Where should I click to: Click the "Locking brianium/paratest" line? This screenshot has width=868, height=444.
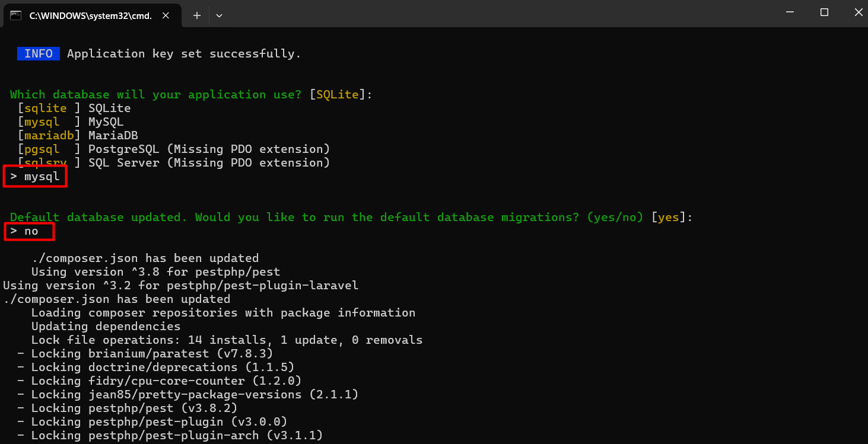[151, 354]
